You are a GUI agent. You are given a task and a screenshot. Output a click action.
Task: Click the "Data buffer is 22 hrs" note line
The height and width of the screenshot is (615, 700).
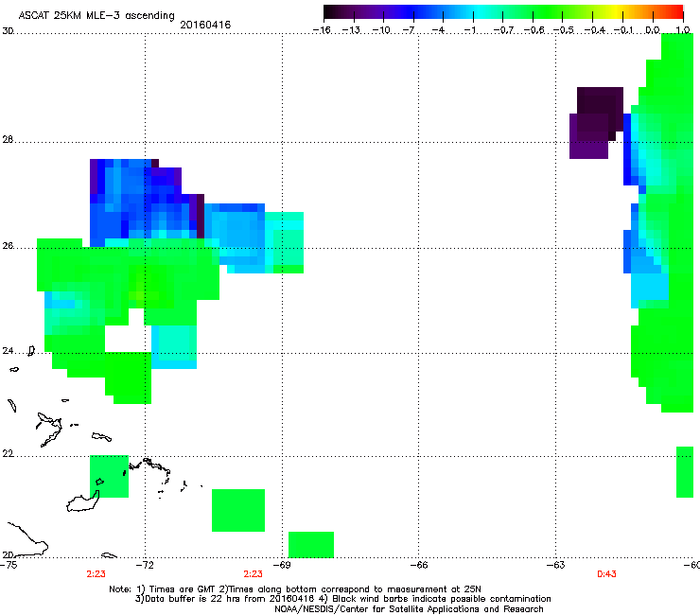pos(342,599)
